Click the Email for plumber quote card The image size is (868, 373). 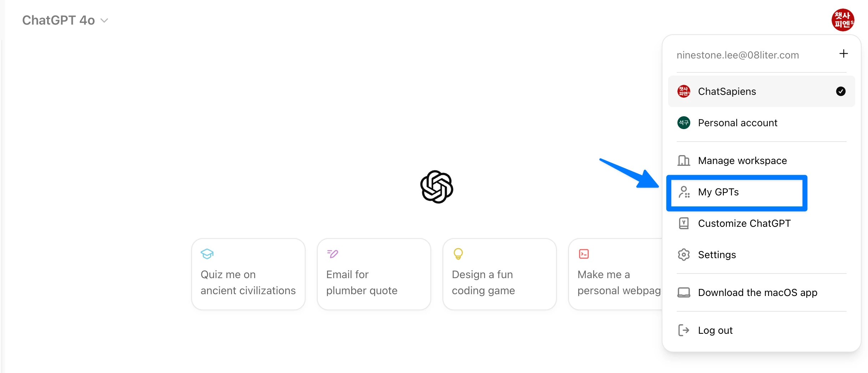374,274
